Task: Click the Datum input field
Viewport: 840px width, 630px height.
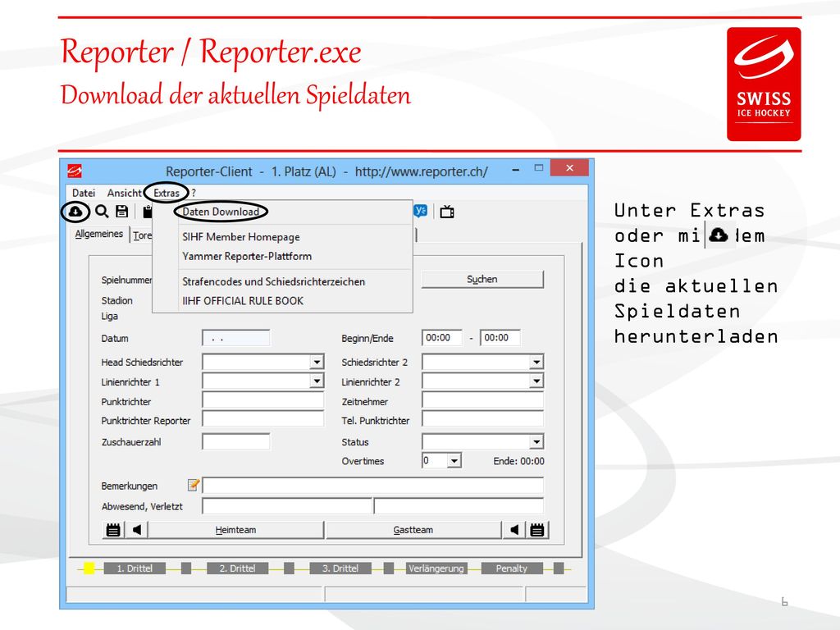Action: pos(236,338)
